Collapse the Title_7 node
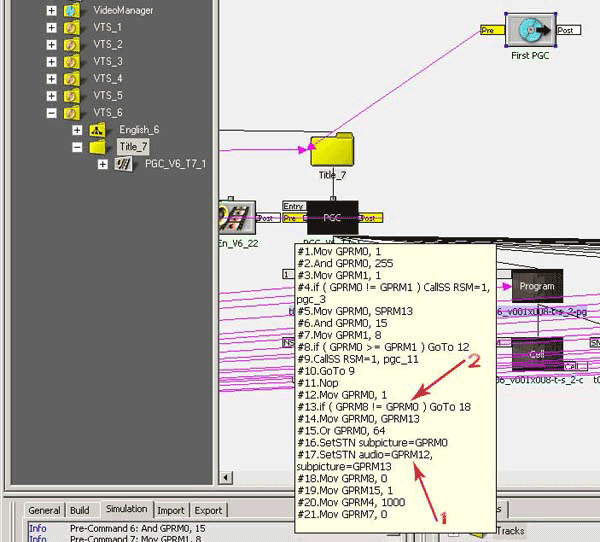The height and width of the screenshot is (542, 600). [77, 147]
